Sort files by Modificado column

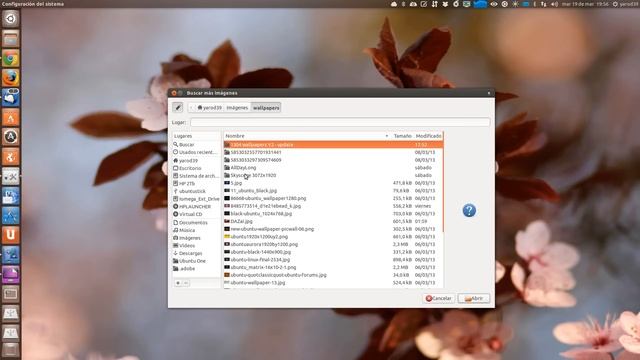pos(428,136)
